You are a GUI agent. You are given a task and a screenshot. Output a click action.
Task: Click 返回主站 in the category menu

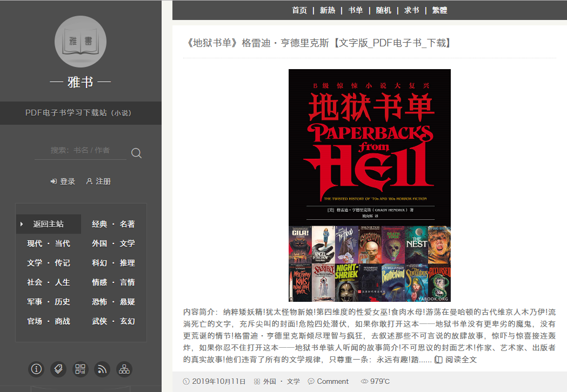click(x=49, y=224)
